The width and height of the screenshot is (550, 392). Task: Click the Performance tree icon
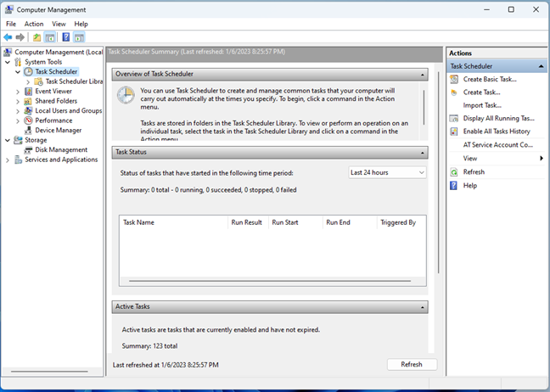pyautogui.click(x=28, y=120)
